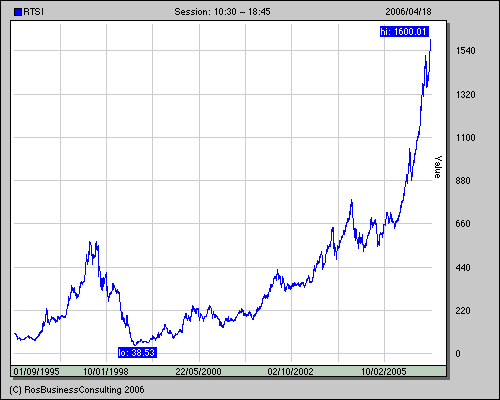
Task: Click the 1540 value axis label
Action: pyautogui.click(x=465, y=51)
